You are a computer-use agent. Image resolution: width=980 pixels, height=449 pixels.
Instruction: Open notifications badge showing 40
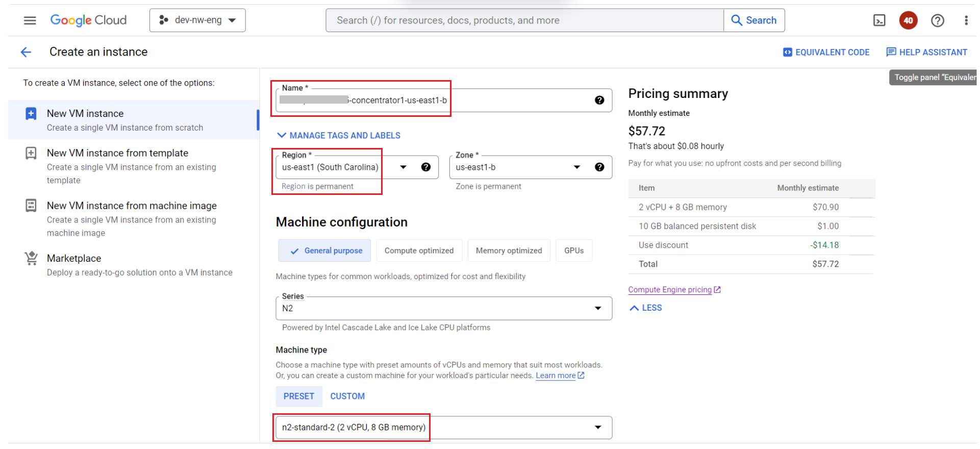908,20
